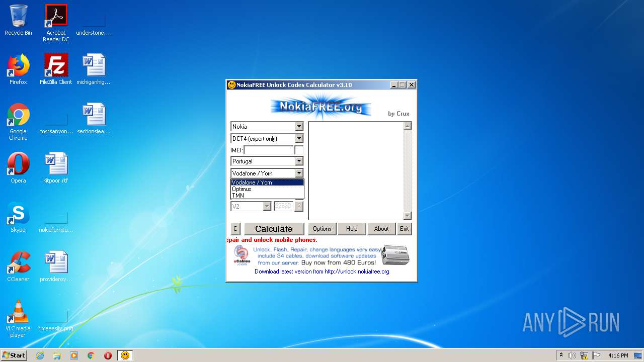
Task: Open the Start menu
Action: [14, 355]
